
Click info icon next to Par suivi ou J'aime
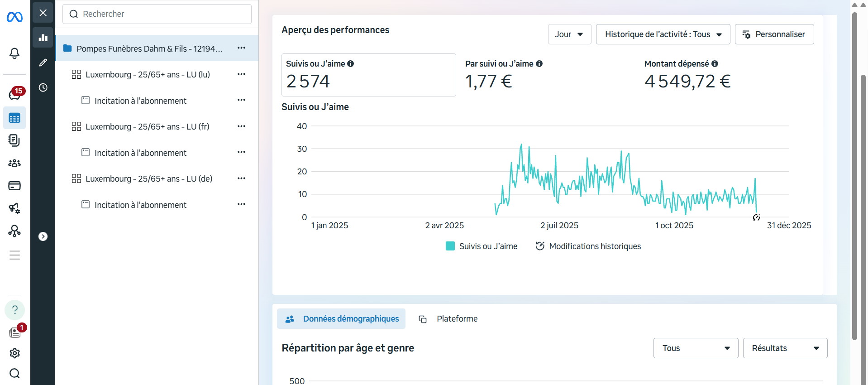click(539, 64)
